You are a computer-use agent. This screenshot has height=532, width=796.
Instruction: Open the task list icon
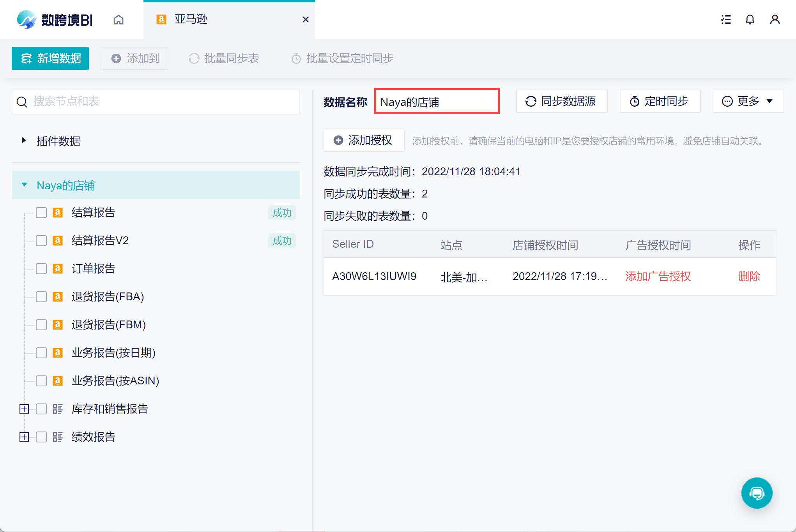pyautogui.click(x=726, y=19)
